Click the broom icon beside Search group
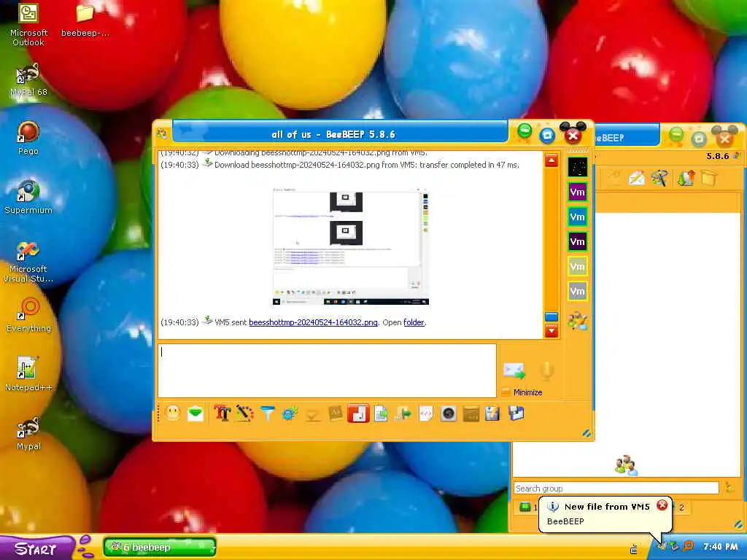The width and height of the screenshot is (747, 560). coord(729,488)
